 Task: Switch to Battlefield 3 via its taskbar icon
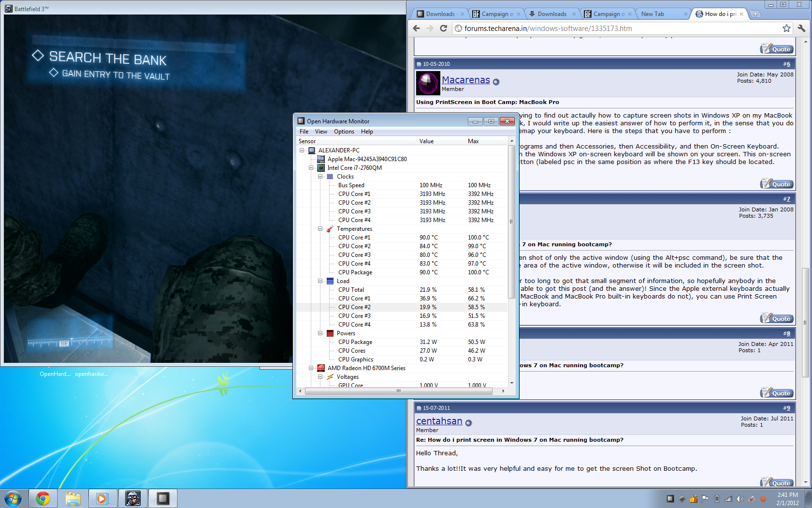[x=133, y=498]
